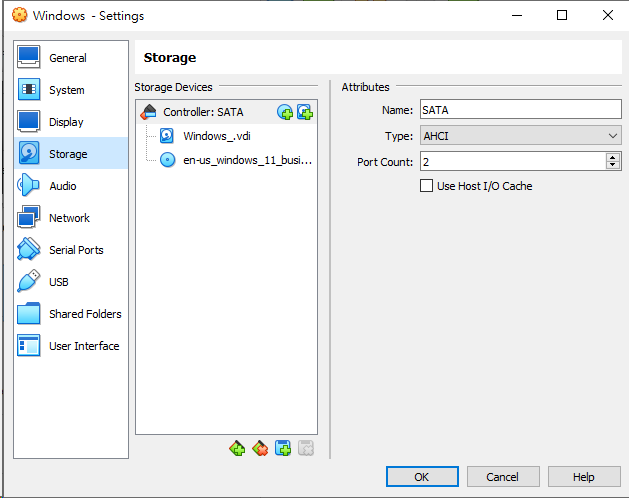629x498 pixels.
Task: Click the add optical drive icon
Action: 285,112
